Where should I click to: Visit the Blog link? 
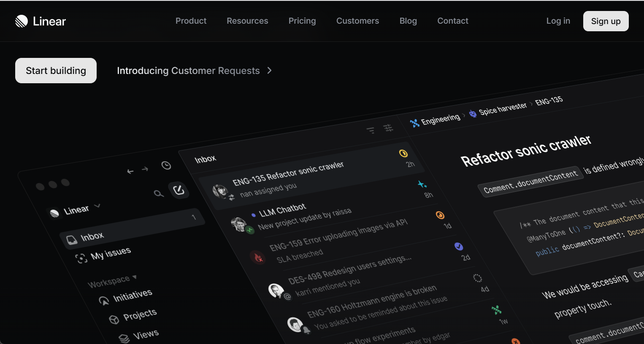click(408, 21)
